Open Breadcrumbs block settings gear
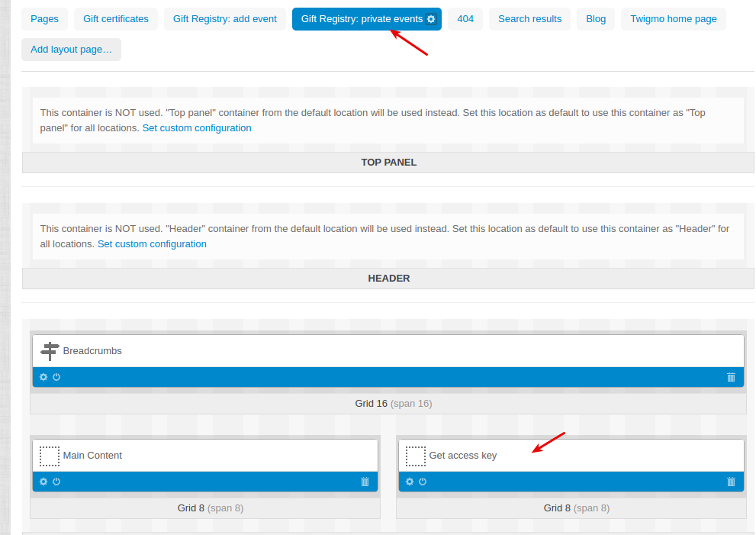Screen dimensions: 756x535 [43, 377]
